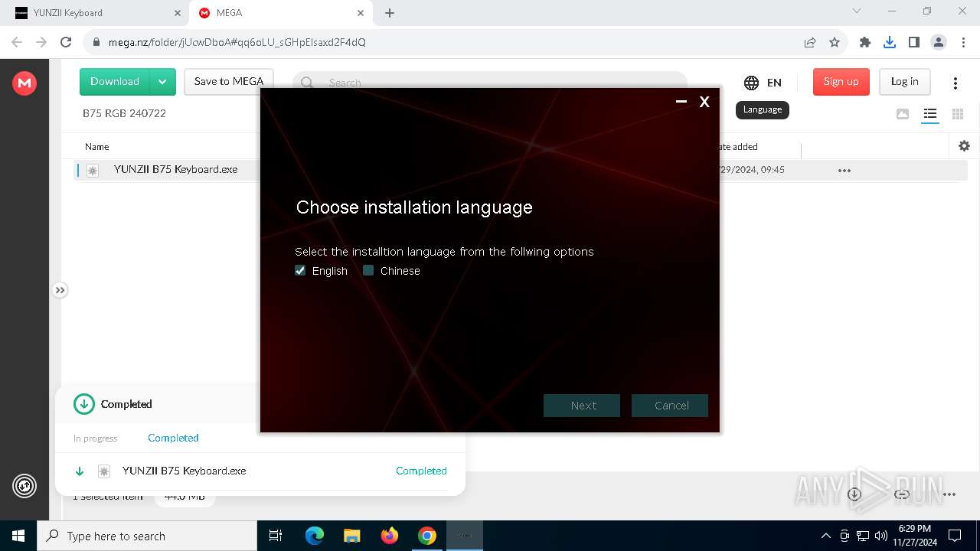Click Next in the installer dialog
Image resolution: width=980 pixels, height=551 pixels.
(582, 406)
